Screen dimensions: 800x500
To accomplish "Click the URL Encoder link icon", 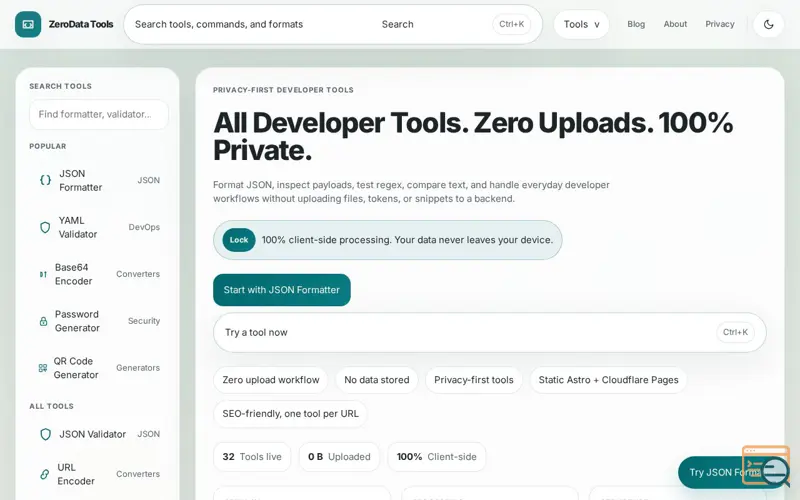I will click(x=44, y=474).
